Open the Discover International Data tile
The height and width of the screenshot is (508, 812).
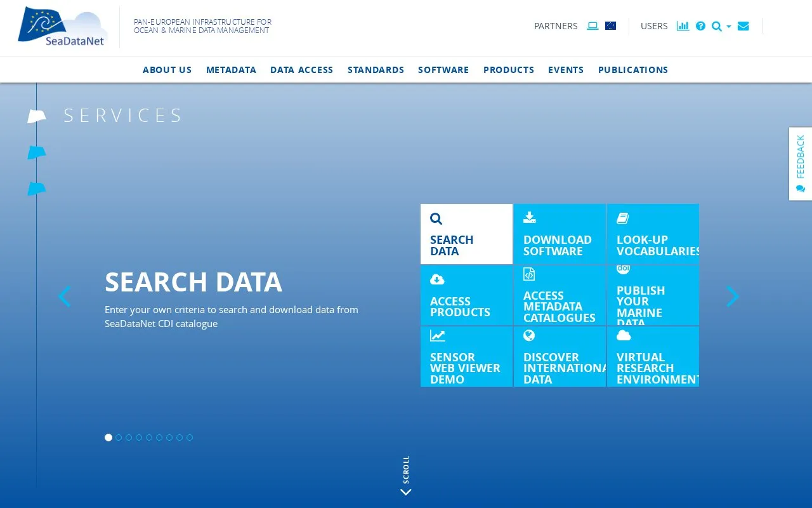click(x=560, y=357)
